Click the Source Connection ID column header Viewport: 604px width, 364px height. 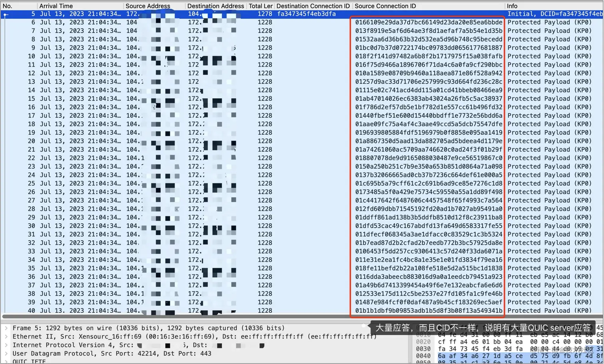(x=429, y=6)
